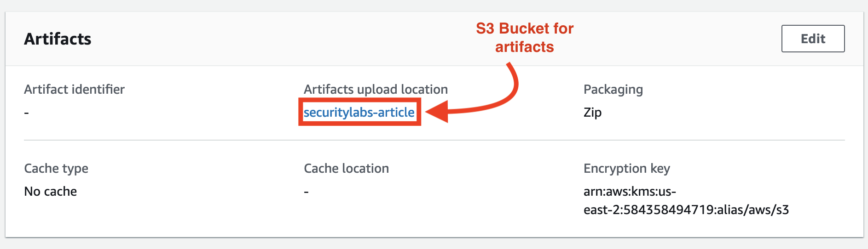Select the Zip packaging value

click(x=592, y=113)
